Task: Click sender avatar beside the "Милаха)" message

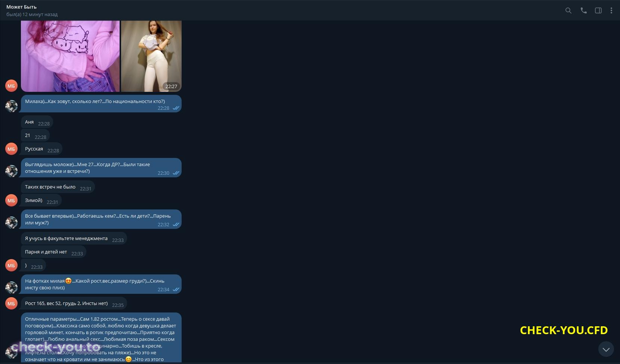Action: pyautogui.click(x=11, y=106)
